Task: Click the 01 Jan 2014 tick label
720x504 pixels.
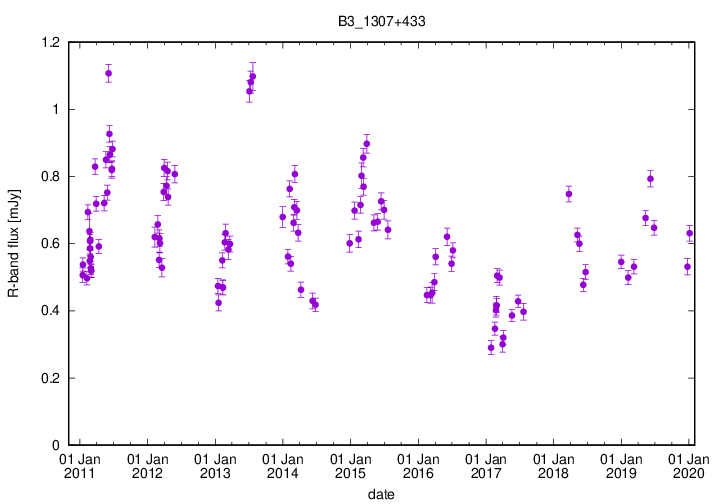Action: click(282, 466)
